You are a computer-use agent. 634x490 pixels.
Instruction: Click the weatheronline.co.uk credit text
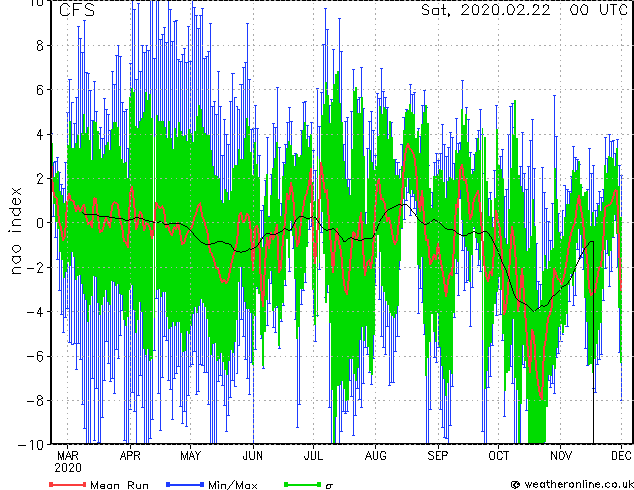coord(579,484)
